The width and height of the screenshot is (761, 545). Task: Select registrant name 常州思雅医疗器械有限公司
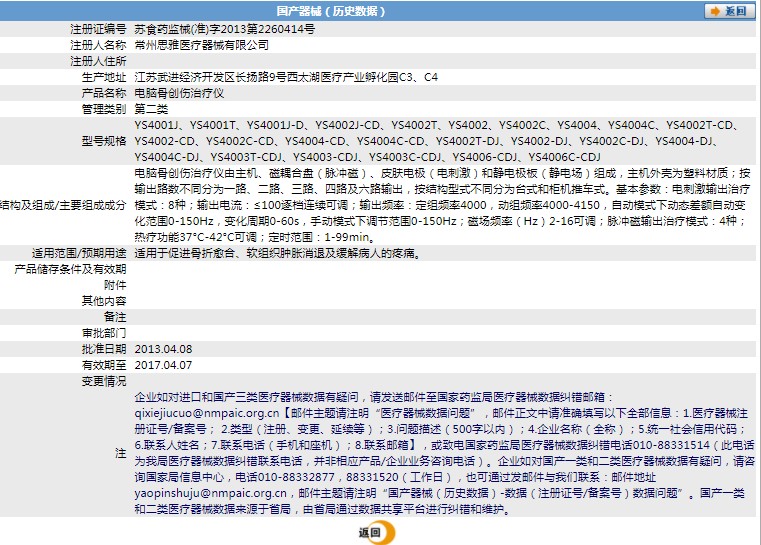201,45
